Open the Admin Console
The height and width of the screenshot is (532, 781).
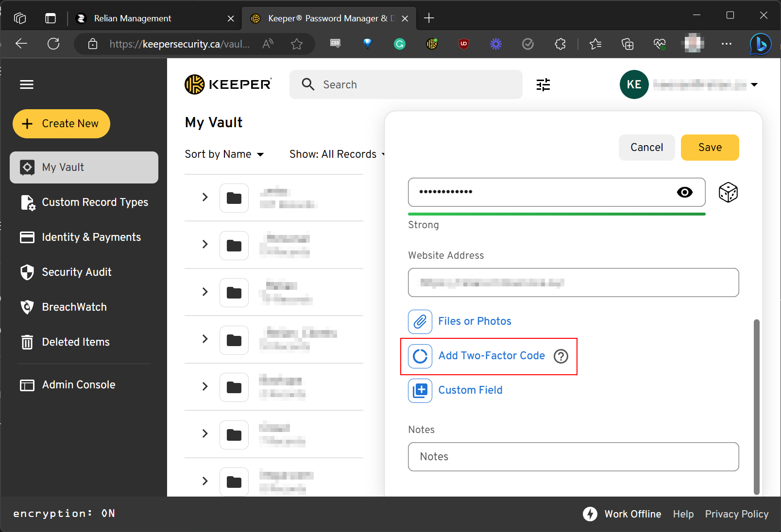tap(68, 385)
